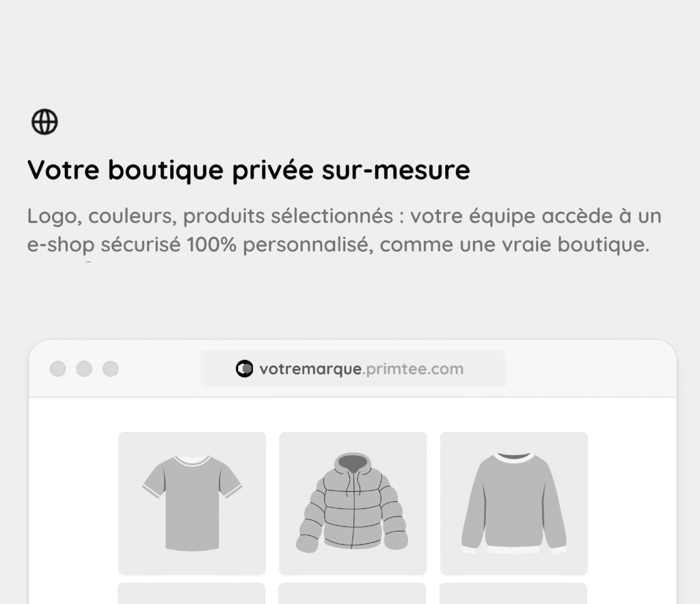Click the globe icon above the heading

pos(44,122)
